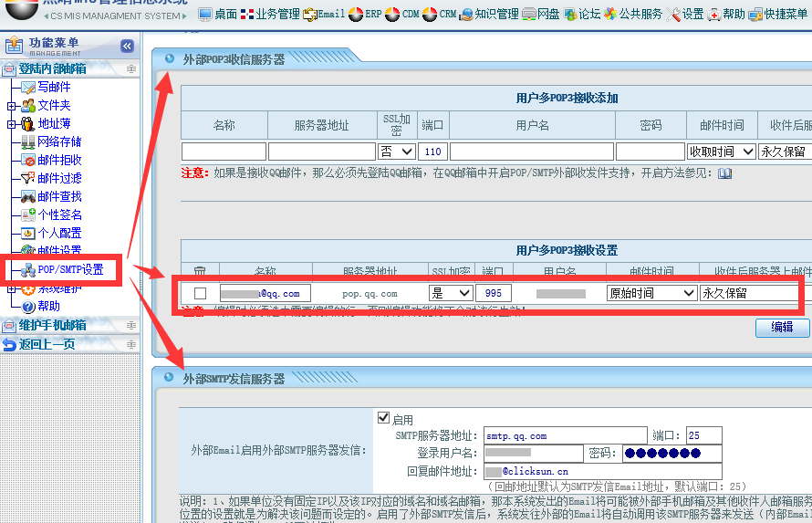812x523 pixels.
Task: Open 邮件过滤 link in sidebar
Action: point(59,178)
